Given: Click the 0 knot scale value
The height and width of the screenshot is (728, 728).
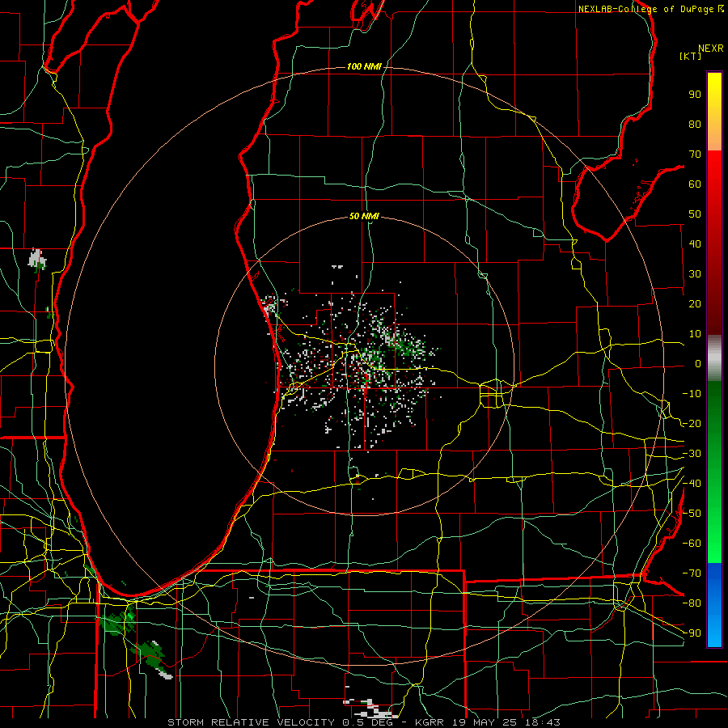Looking at the screenshot, I should (x=698, y=364).
